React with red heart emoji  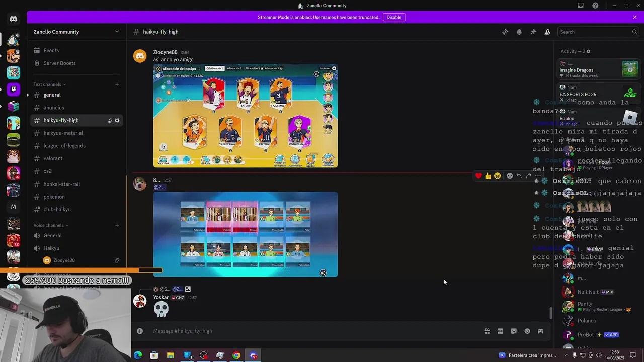tap(478, 176)
